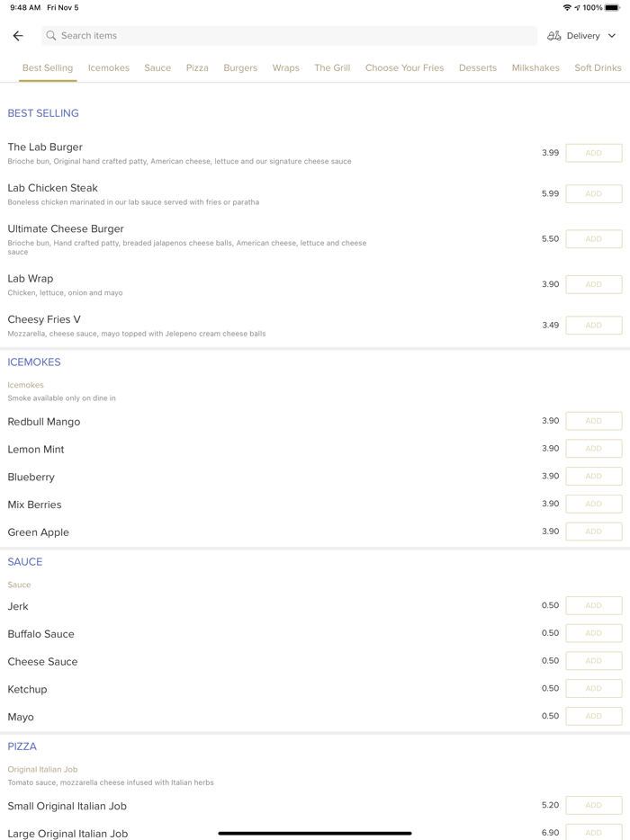Screen dimensions: 630x840
Task: Tap the battery status icon
Action: click(x=612, y=7)
